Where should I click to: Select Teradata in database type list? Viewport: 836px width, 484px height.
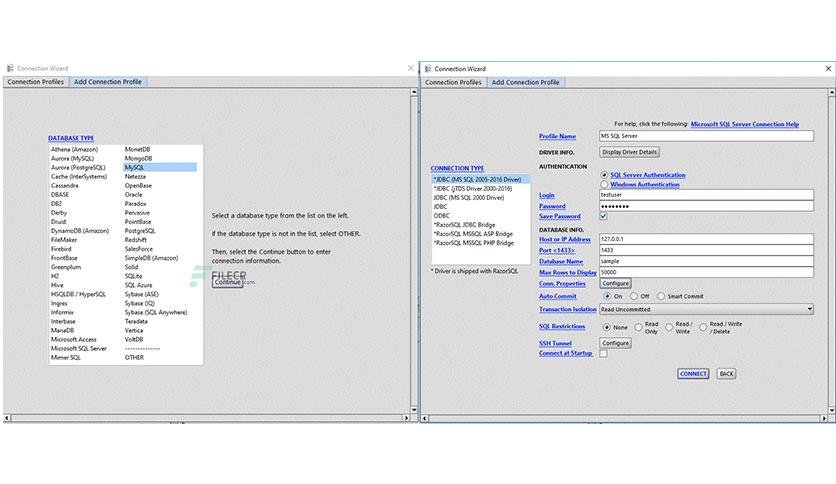(136, 321)
